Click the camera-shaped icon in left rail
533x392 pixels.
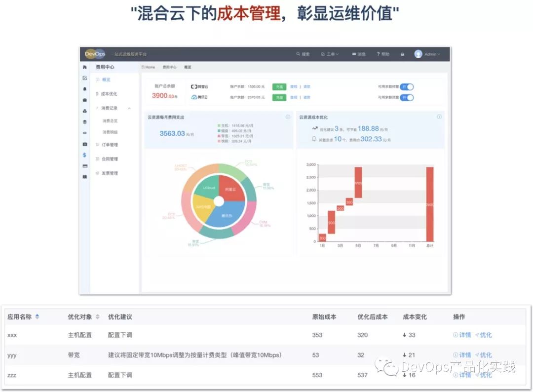[85, 144]
